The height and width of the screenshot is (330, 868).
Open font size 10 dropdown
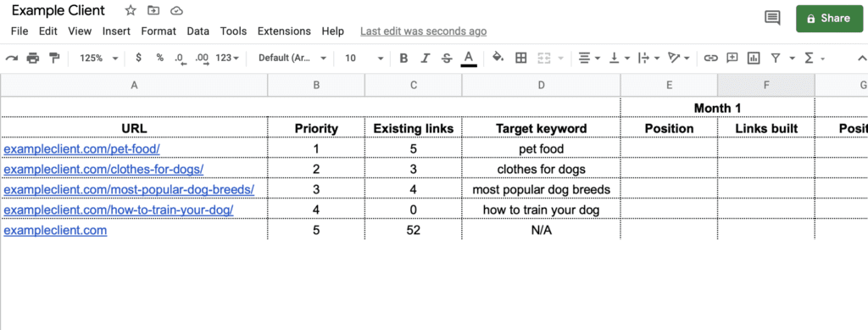[x=364, y=59]
